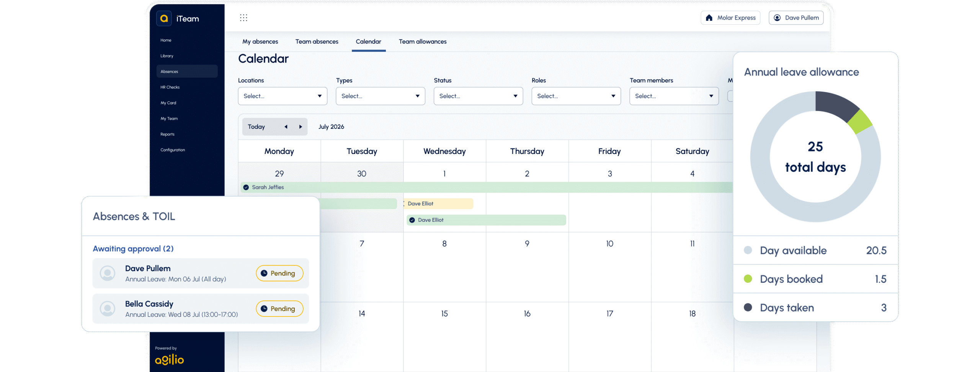Image resolution: width=980 pixels, height=372 pixels.
Task: Open the Roles filter dropdown
Action: click(576, 96)
